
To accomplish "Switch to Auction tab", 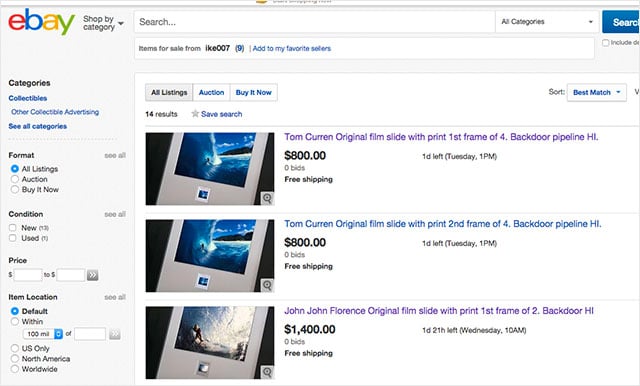I will click(211, 92).
